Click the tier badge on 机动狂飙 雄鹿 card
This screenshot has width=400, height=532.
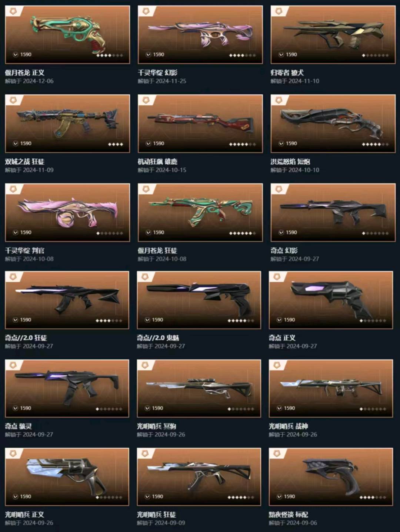coord(146,100)
